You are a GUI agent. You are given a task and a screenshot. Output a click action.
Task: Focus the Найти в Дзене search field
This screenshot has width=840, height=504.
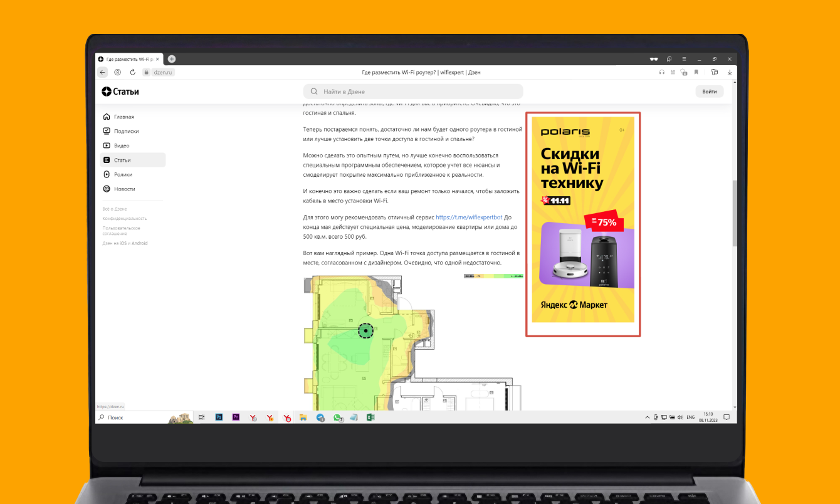413,92
